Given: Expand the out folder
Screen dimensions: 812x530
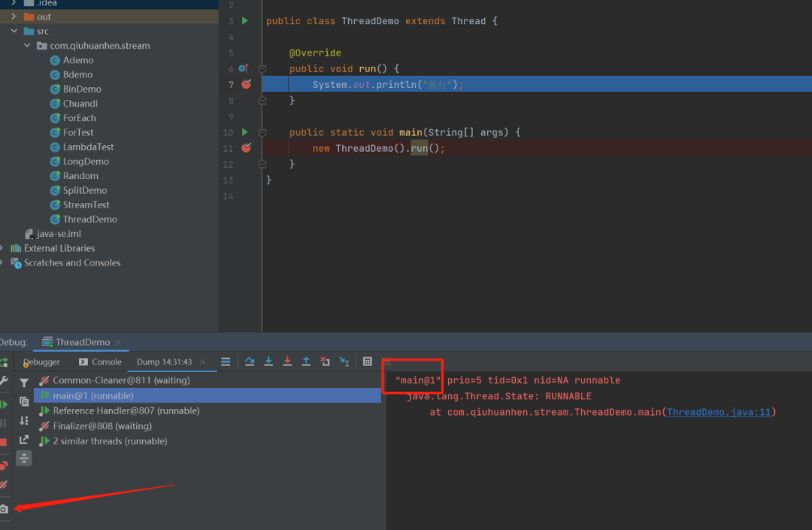Looking at the screenshot, I should [x=14, y=17].
